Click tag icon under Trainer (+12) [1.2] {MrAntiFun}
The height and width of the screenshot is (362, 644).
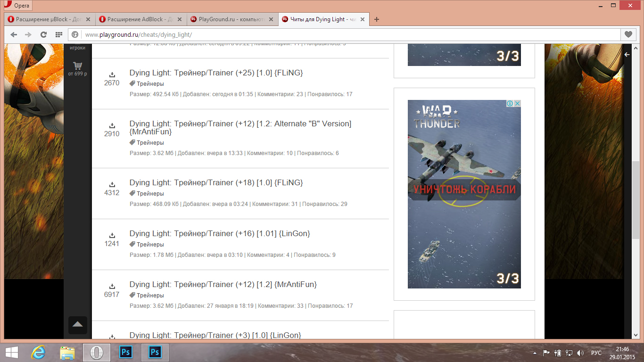point(132,295)
